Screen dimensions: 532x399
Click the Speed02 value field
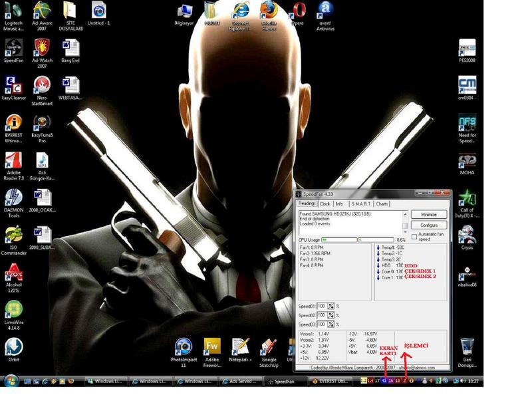click(x=322, y=315)
